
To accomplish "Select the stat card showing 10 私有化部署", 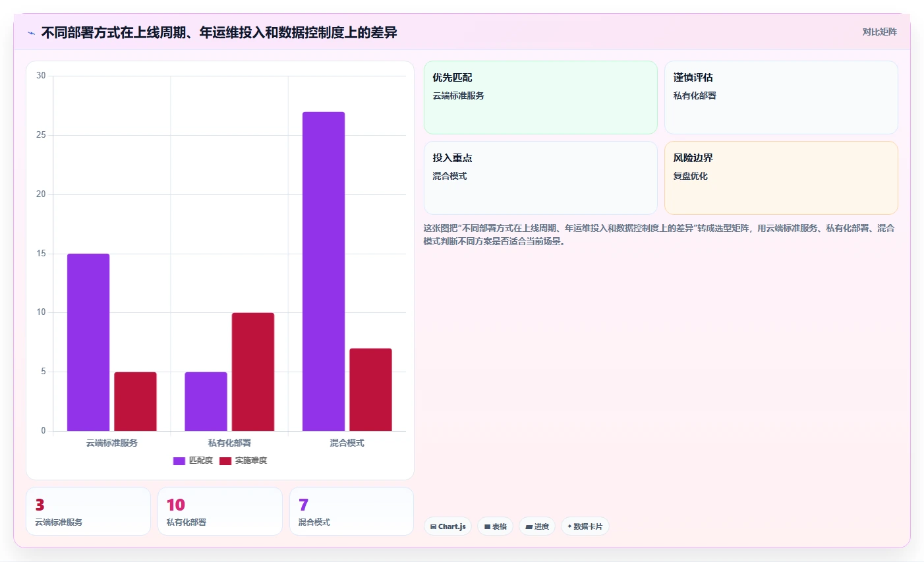I will click(x=220, y=511).
